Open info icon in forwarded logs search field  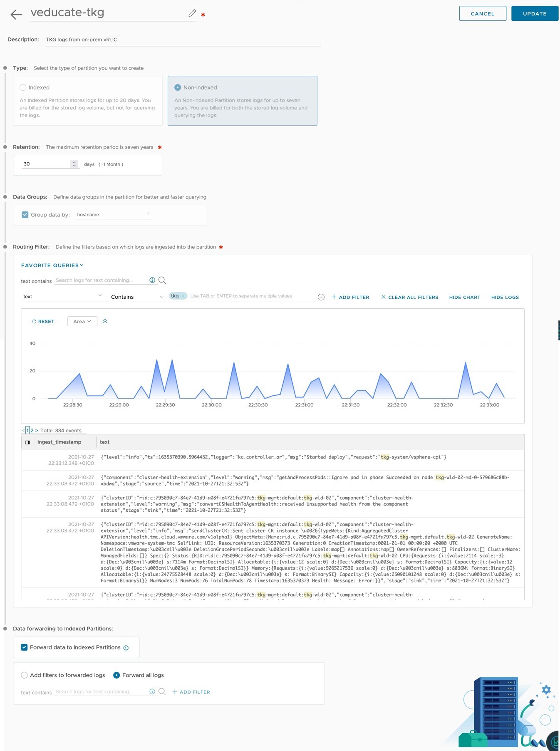coord(152,692)
